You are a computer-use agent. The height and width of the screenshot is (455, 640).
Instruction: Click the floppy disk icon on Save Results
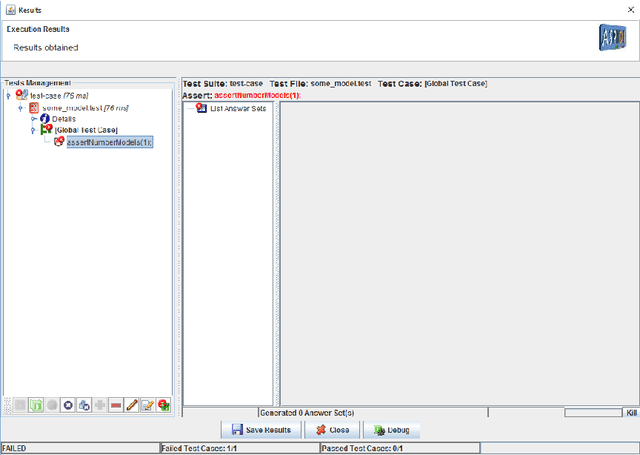click(x=237, y=430)
